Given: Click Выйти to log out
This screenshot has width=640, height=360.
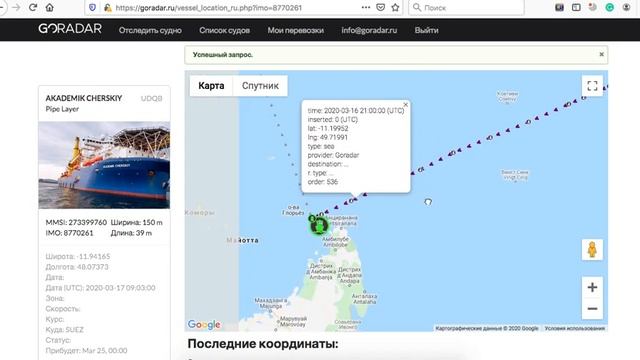Looking at the screenshot, I should pyautogui.click(x=427, y=30).
